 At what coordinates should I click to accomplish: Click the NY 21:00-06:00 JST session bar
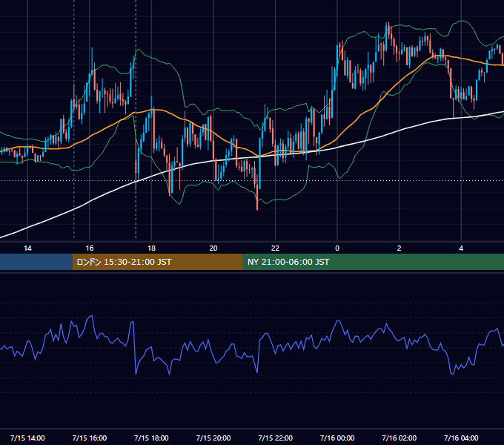coord(373,262)
